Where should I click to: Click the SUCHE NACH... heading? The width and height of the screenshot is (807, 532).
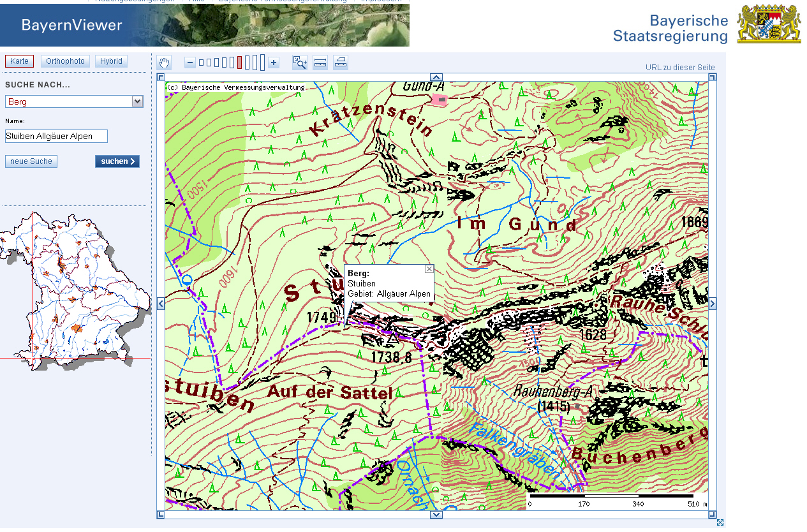pyautogui.click(x=38, y=85)
